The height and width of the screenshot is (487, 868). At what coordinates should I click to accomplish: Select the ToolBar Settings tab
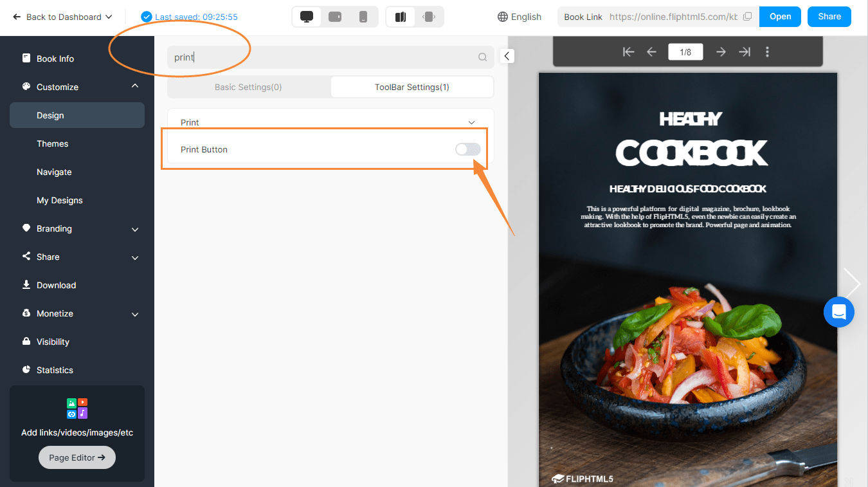click(411, 86)
